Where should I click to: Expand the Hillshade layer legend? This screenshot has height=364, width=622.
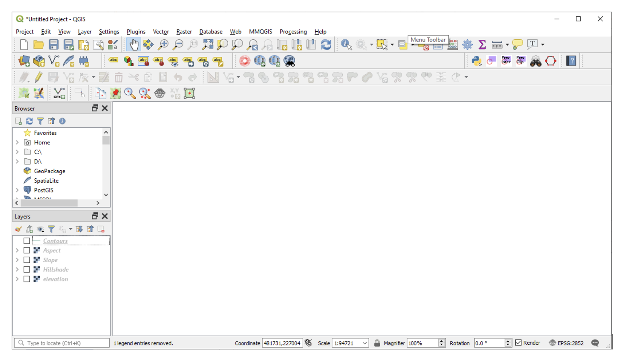17,269
